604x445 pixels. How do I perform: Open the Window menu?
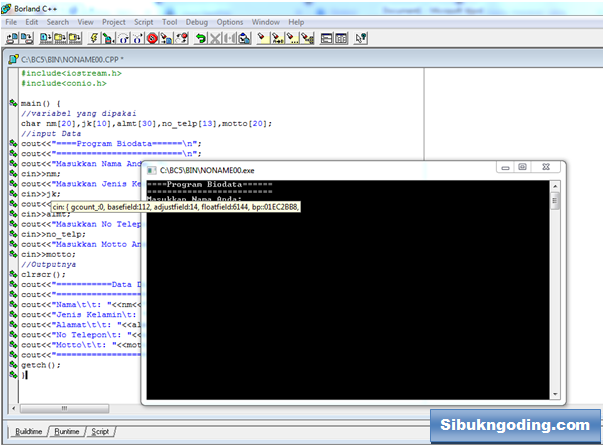(x=266, y=22)
